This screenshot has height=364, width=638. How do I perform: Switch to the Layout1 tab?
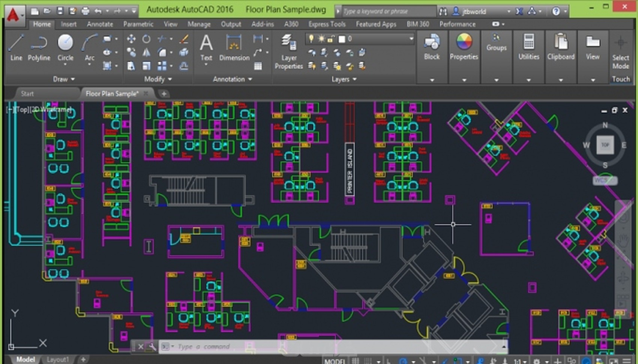(57, 359)
